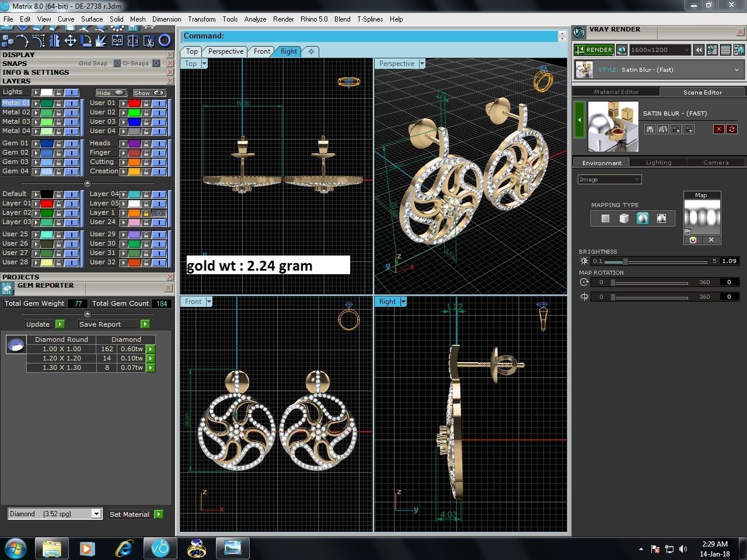
Task: Click the green collapse arrow beside scene thumbnail
Action: [x=580, y=120]
